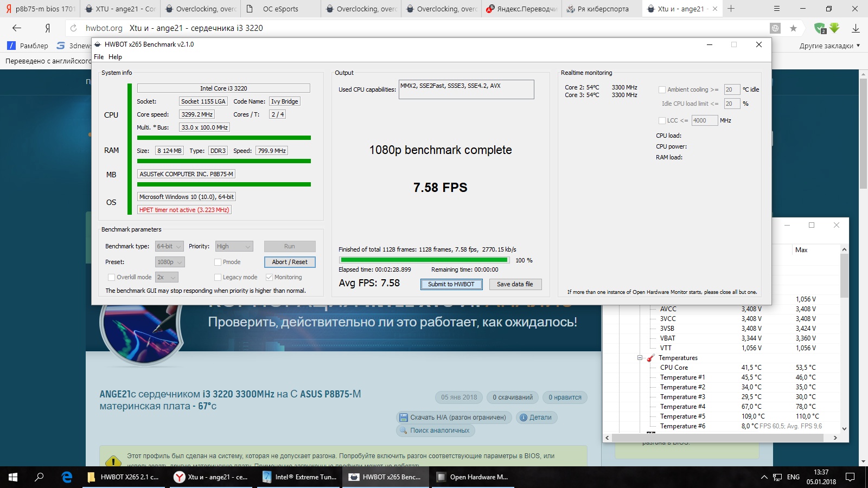Viewport: 868px width, 488px height.
Task: Open the notification center icon
Action: coord(850,477)
